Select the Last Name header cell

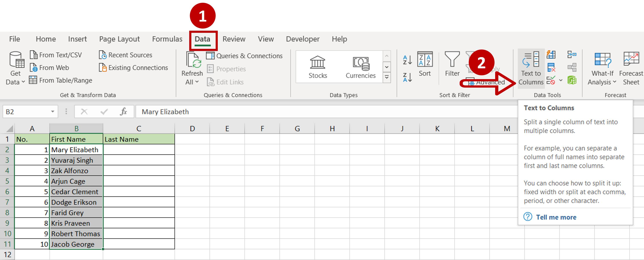click(139, 139)
